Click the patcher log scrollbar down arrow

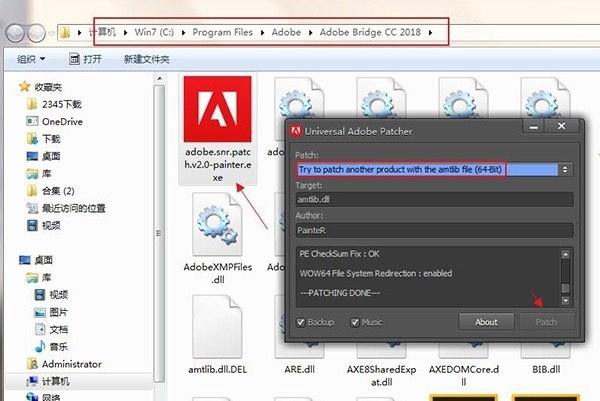pos(566,301)
